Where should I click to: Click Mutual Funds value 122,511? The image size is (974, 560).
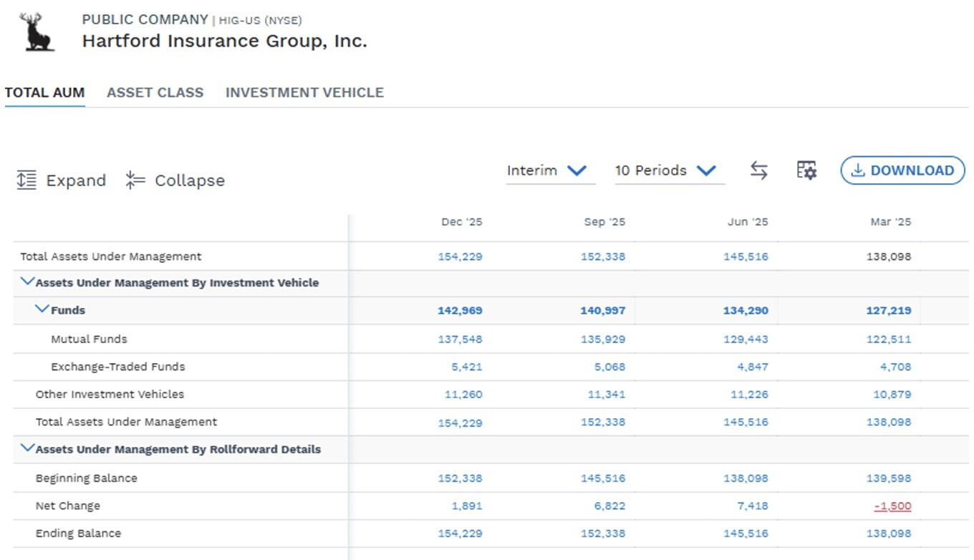[x=889, y=339]
